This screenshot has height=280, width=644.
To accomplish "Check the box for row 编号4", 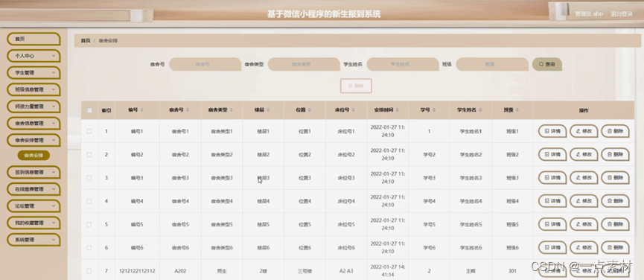I will pyautogui.click(x=89, y=201).
